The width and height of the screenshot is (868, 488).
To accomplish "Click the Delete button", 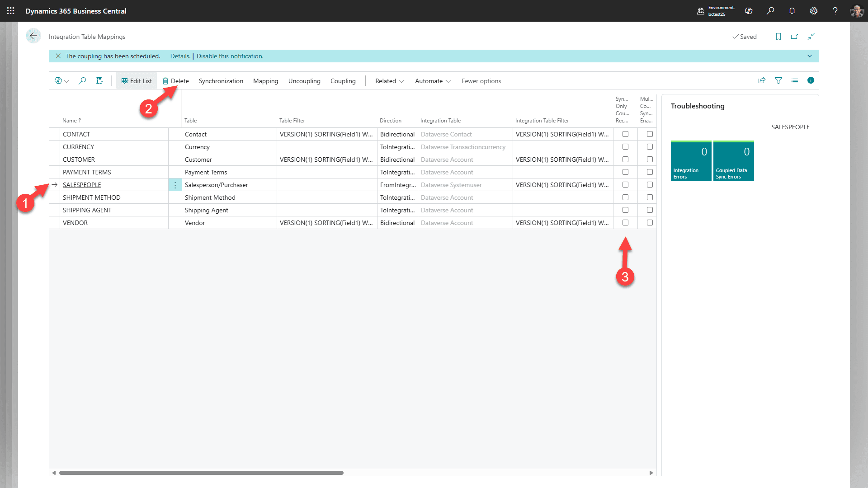I will [x=176, y=81].
